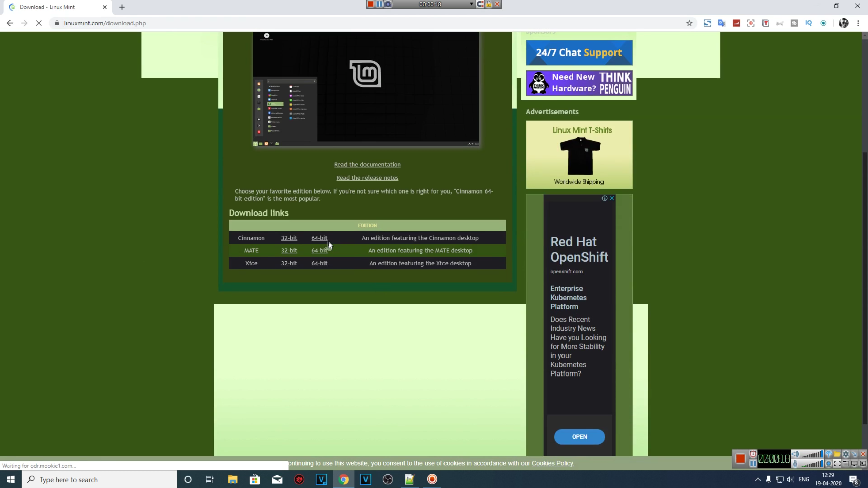Download Cinnamon 64-bit edition

tap(319, 238)
